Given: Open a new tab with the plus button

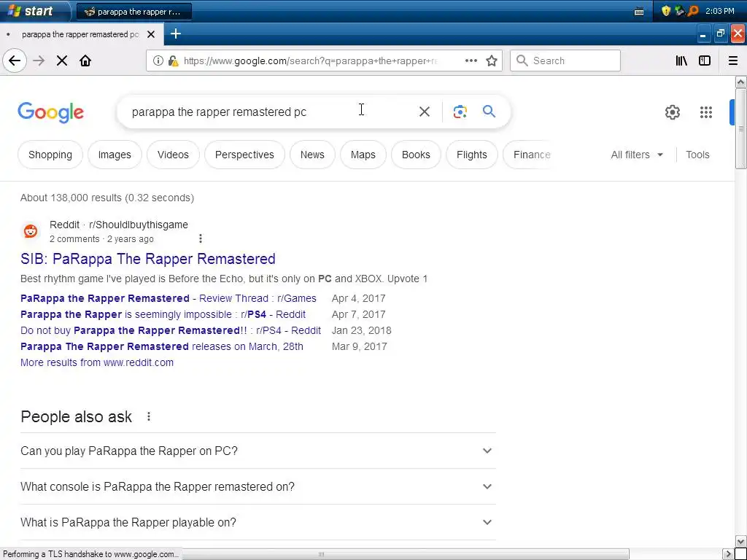Looking at the screenshot, I should (x=176, y=34).
